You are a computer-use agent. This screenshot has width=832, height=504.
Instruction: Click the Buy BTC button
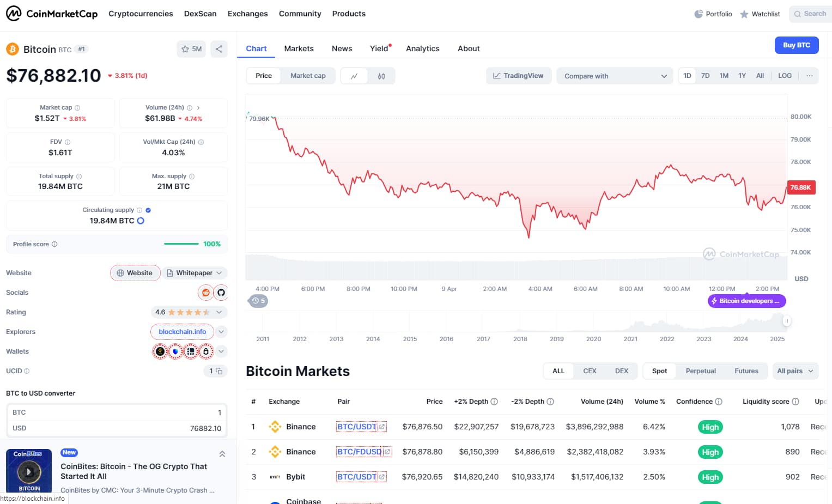pos(797,45)
